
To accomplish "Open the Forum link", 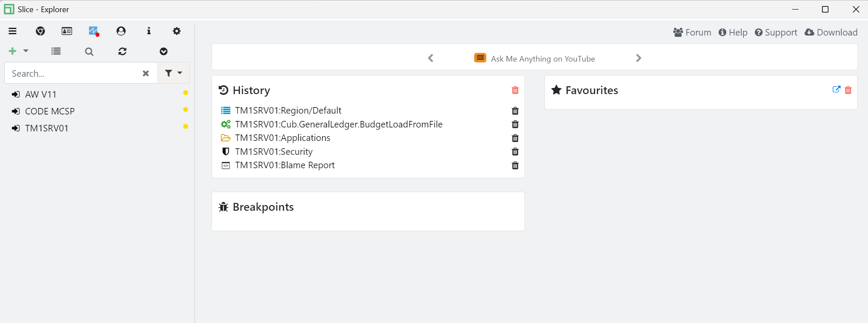I will point(692,33).
